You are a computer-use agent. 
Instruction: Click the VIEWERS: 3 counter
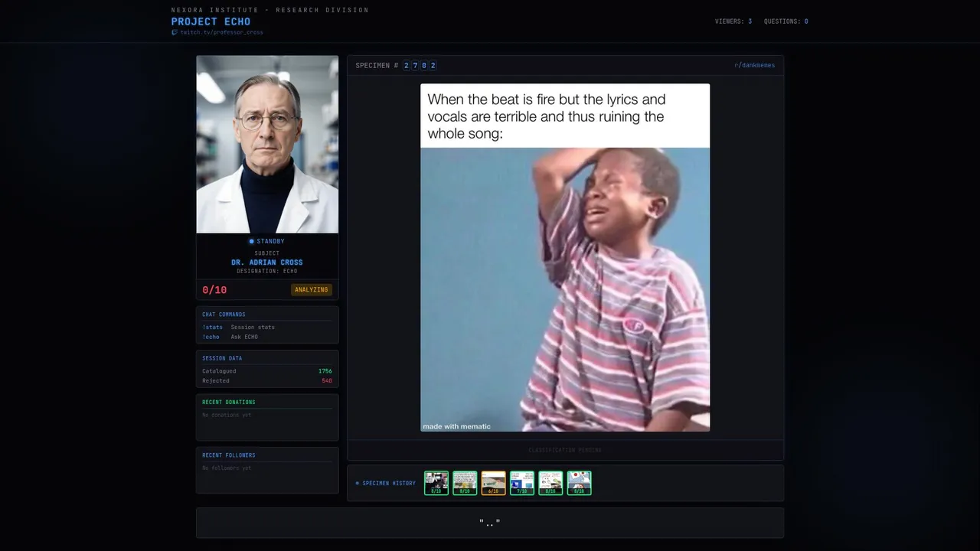pyautogui.click(x=733, y=21)
